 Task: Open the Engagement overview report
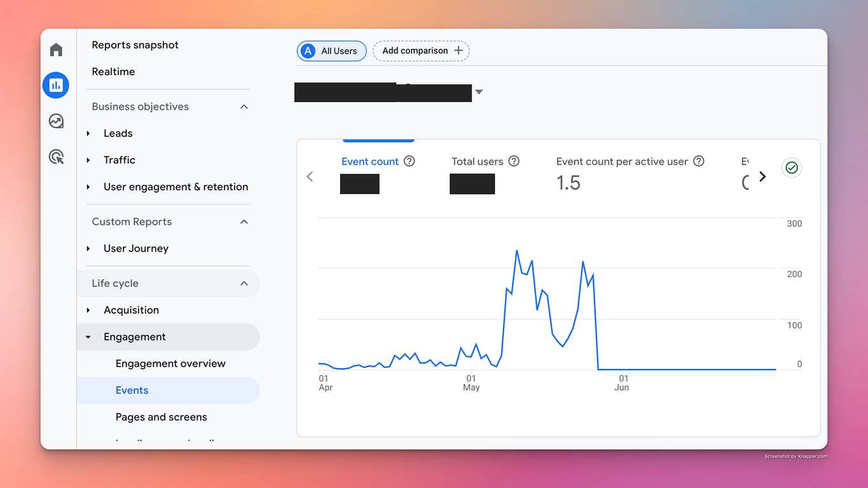tap(170, 363)
